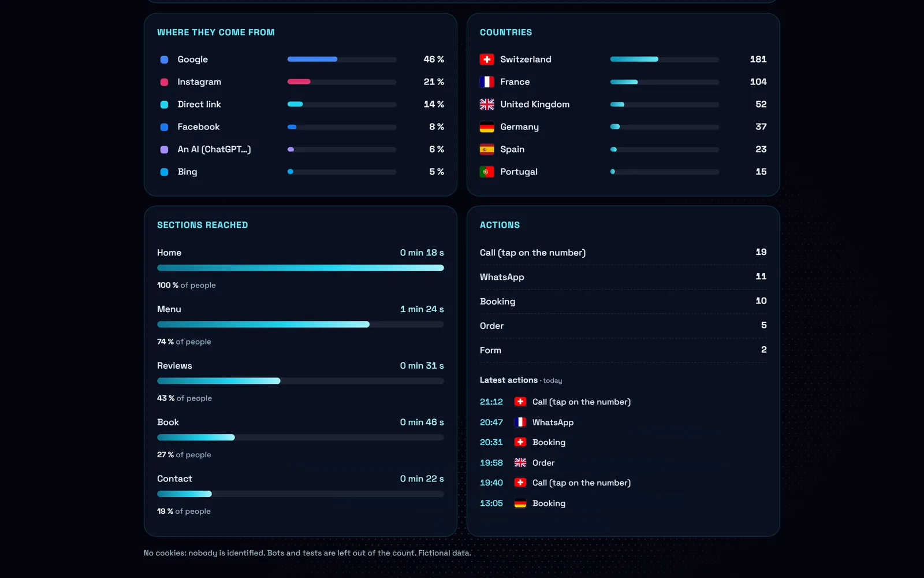Click the Direct link traffic bar

point(342,105)
